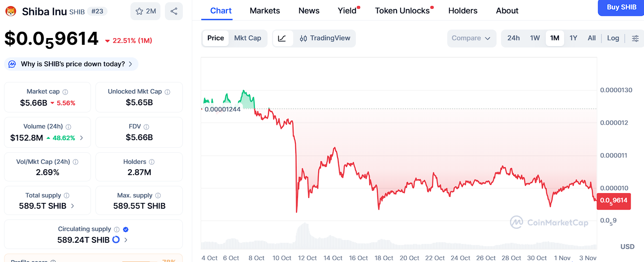
Task: Open chart settings sliders icon
Action: [635, 39]
